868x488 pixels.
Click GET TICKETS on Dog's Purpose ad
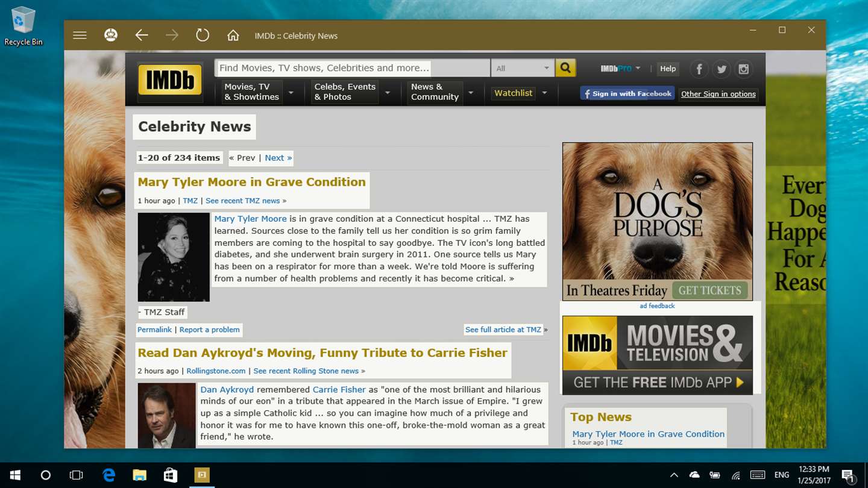[x=709, y=290]
